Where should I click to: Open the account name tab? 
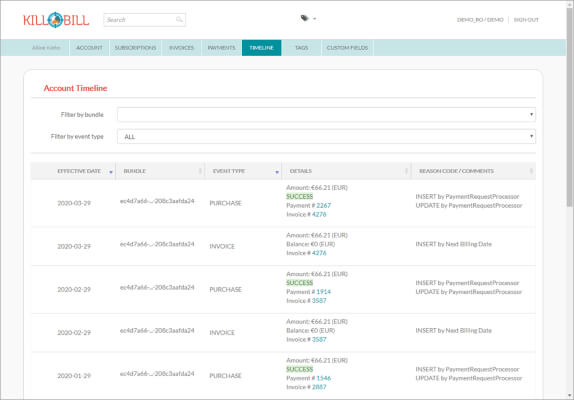click(x=46, y=48)
